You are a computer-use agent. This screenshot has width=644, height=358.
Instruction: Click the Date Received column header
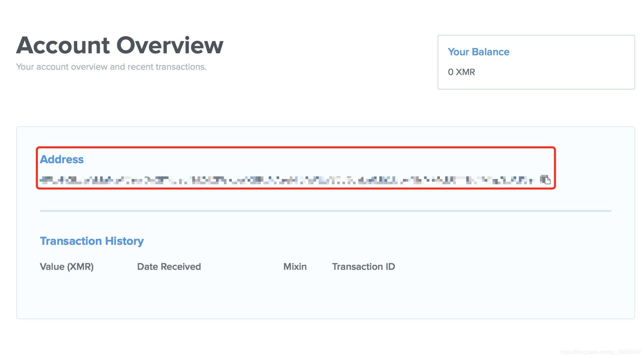(169, 267)
